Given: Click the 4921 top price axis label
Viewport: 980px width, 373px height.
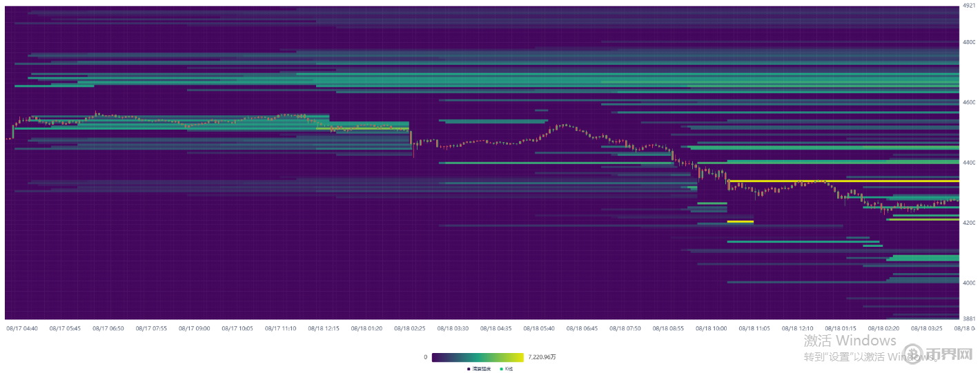Looking at the screenshot, I should coord(969,6).
